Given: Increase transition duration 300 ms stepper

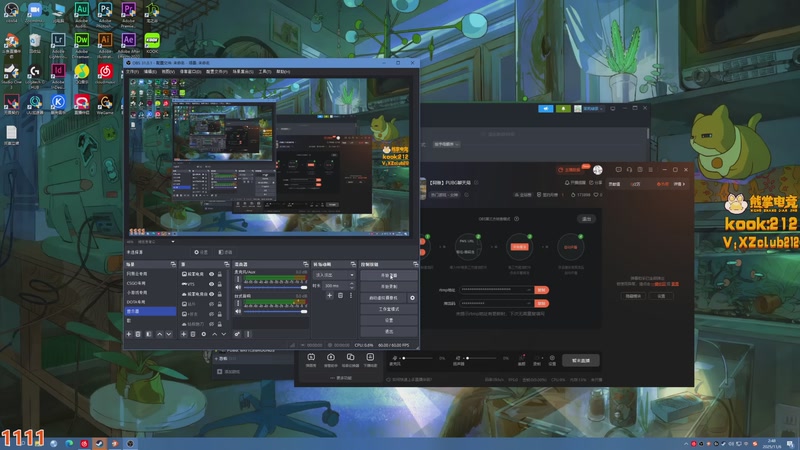Looking at the screenshot, I should tap(352, 284).
